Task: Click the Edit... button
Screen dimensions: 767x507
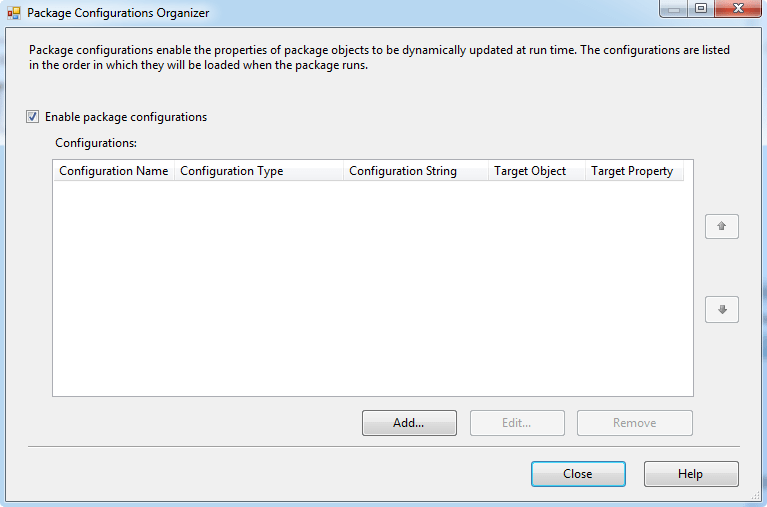Action: [x=517, y=423]
